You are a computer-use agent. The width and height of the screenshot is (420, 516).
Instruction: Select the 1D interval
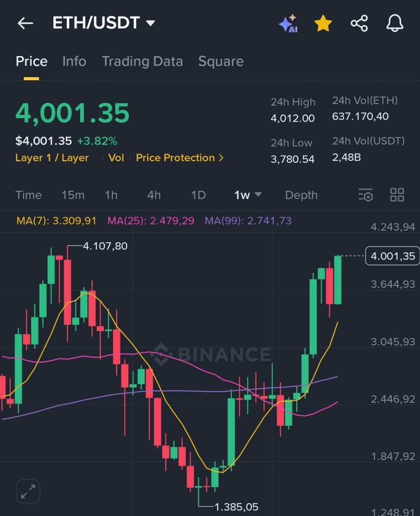pos(198,195)
